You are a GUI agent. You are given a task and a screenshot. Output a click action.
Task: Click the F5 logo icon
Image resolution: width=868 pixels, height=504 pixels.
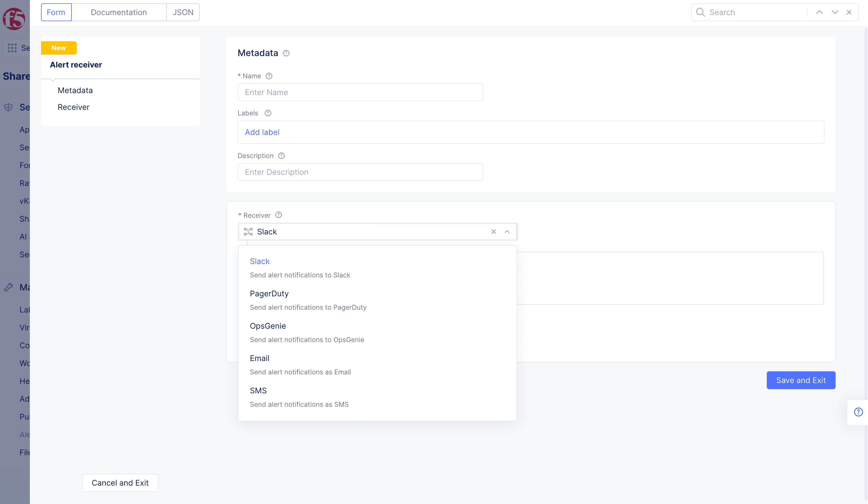point(14,19)
